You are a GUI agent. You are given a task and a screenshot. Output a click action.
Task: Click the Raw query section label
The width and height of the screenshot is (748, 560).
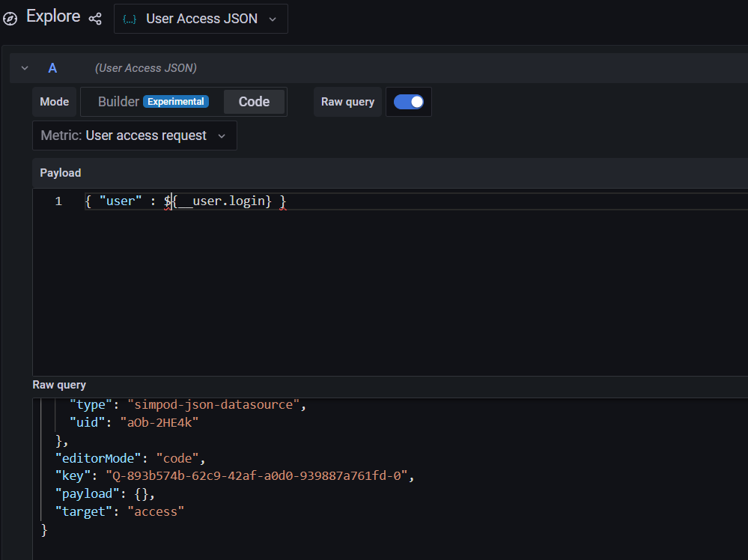[x=59, y=384]
